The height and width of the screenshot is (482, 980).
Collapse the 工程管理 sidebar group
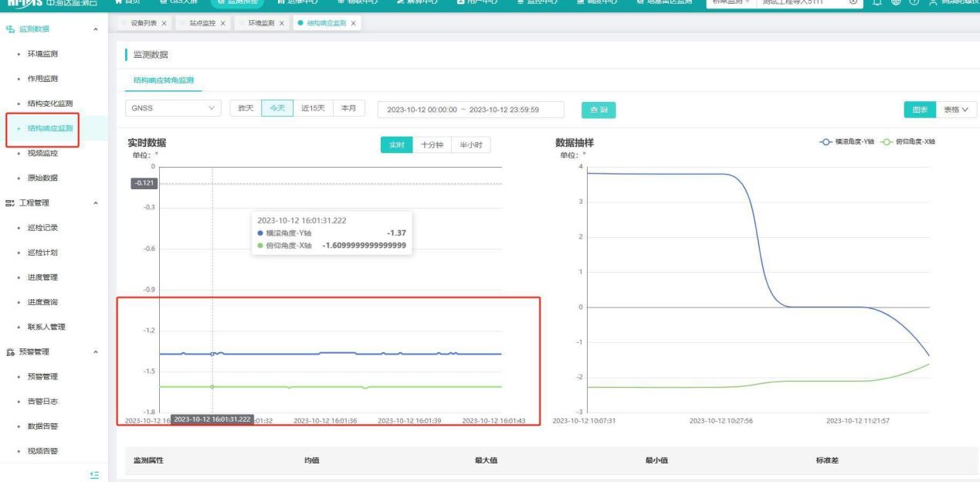click(x=95, y=203)
